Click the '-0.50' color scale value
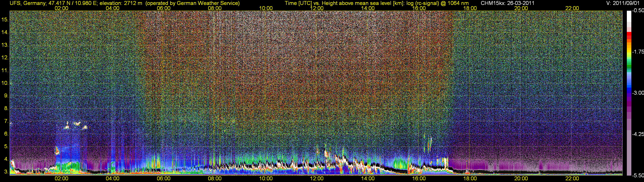Image resolution: width=644 pixels, height=182 pixels. pyautogui.click(x=638, y=11)
